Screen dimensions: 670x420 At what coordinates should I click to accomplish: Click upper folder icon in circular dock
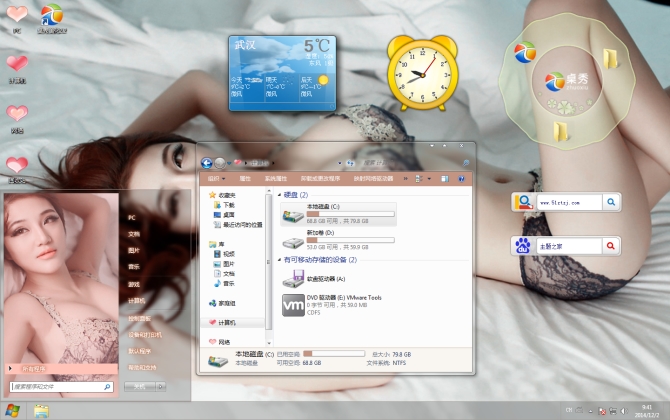610,59
